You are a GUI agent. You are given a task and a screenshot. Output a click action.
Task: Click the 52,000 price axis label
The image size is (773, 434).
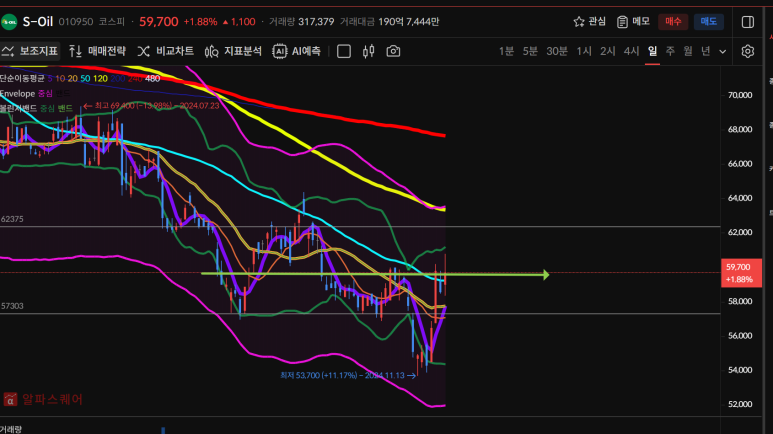740,404
